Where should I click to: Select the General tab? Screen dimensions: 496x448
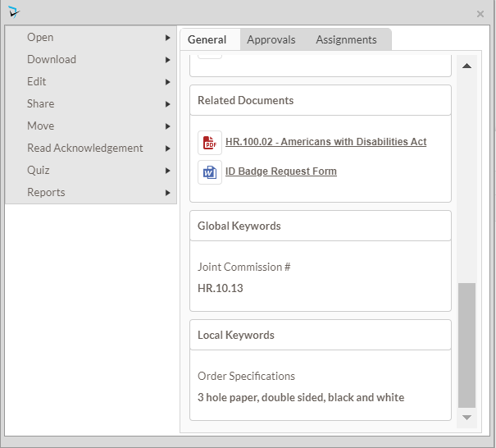coord(207,39)
